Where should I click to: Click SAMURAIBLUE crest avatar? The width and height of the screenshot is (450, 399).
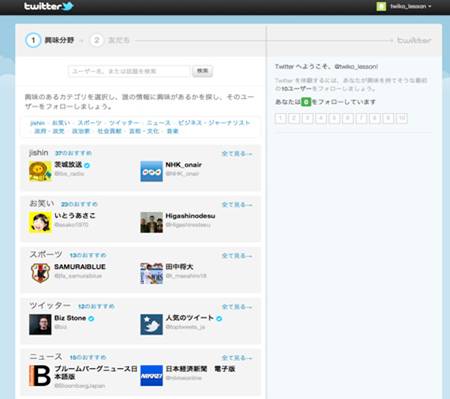click(x=40, y=273)
